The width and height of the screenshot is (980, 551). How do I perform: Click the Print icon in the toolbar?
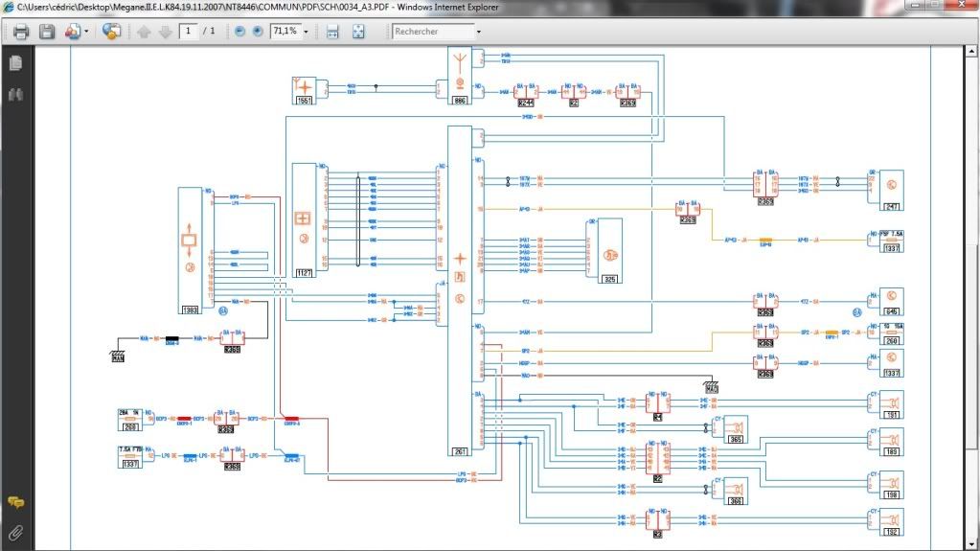(21, 32)
